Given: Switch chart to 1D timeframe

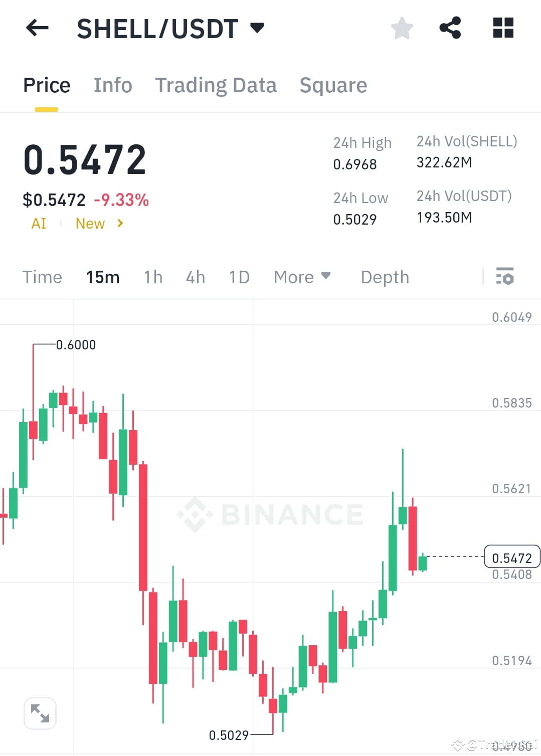Looking at the screenshot, I should click(x=238, y=277).
